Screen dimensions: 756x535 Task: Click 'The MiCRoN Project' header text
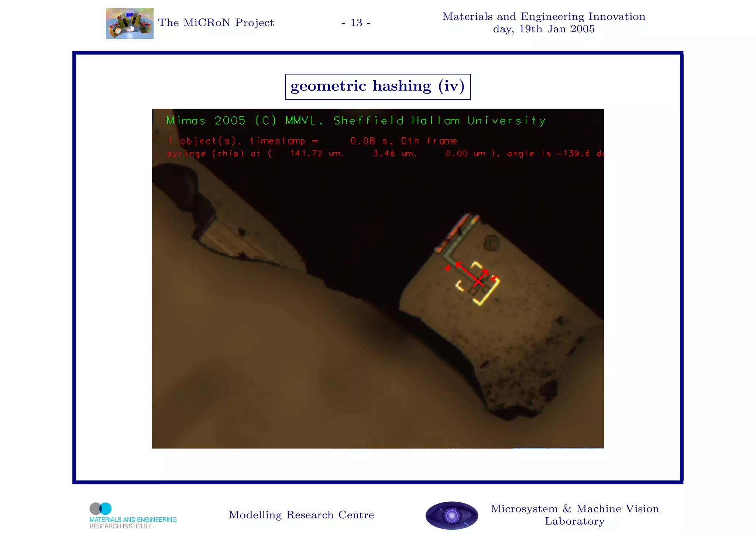click(x=216, y=23)
